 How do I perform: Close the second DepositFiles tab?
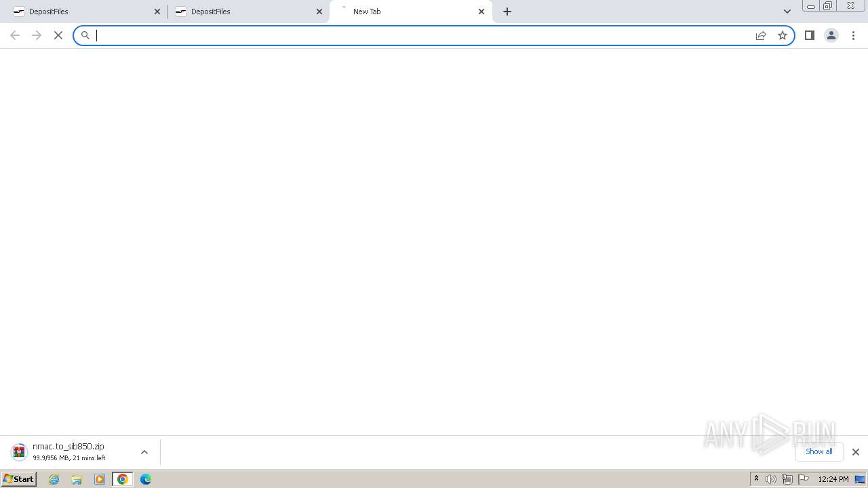(319, 12)
